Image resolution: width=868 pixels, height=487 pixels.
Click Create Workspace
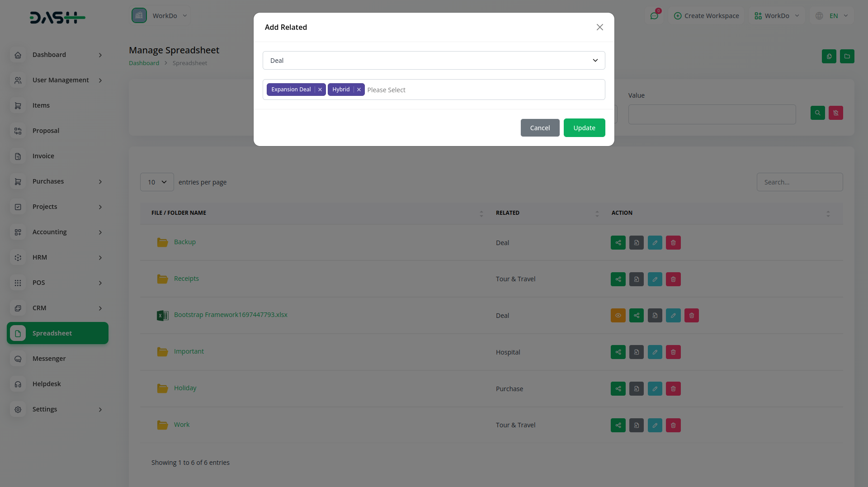pos(706,16)
